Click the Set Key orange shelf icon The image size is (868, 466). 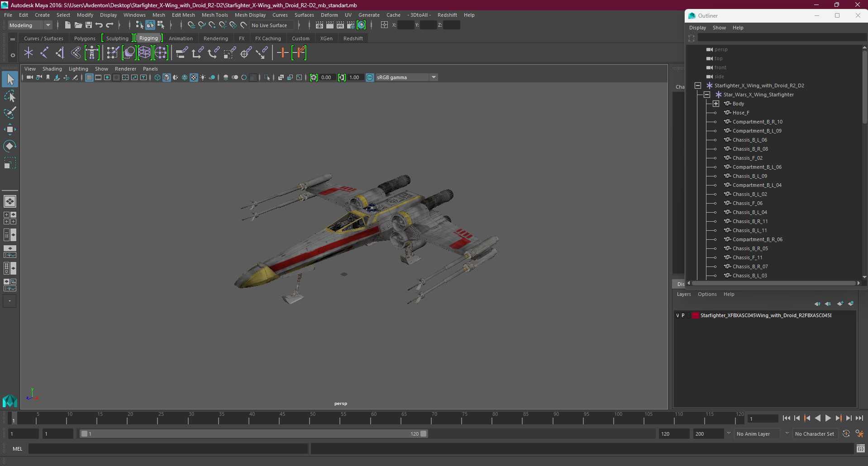coord(282,53)
